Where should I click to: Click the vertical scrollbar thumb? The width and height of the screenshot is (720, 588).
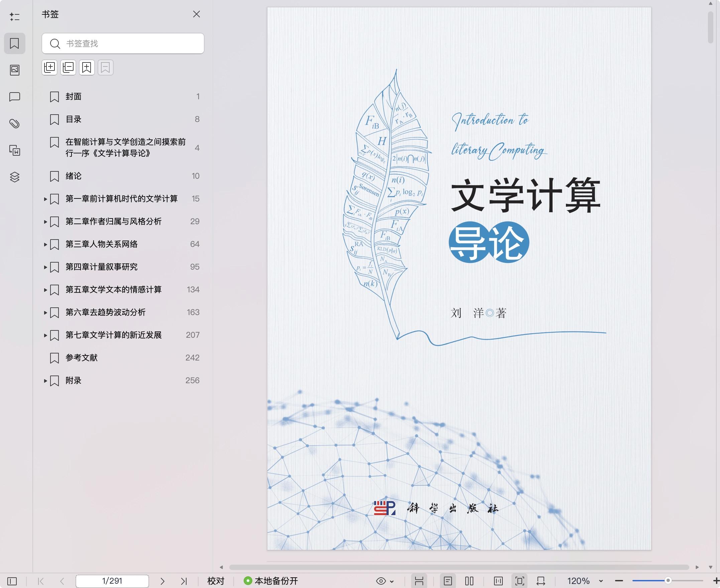coord(711,27)
